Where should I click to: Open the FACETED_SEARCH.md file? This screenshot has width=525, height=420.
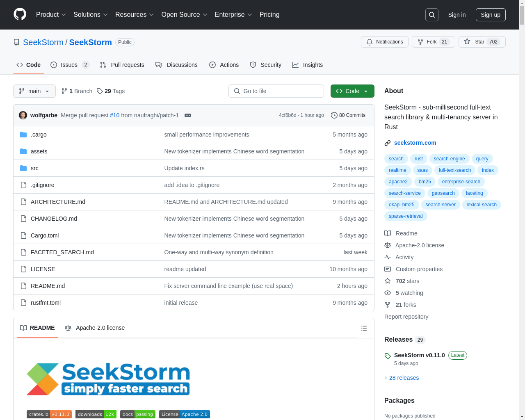pos(62,252)
